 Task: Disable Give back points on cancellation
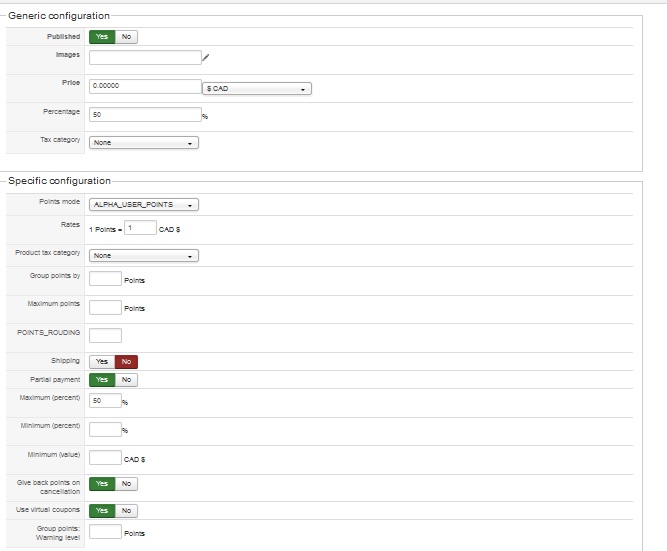[x=127, y=484]
